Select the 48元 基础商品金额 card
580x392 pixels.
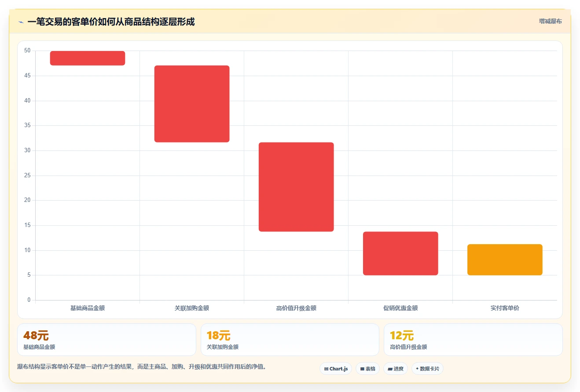[x=106, y=340]
